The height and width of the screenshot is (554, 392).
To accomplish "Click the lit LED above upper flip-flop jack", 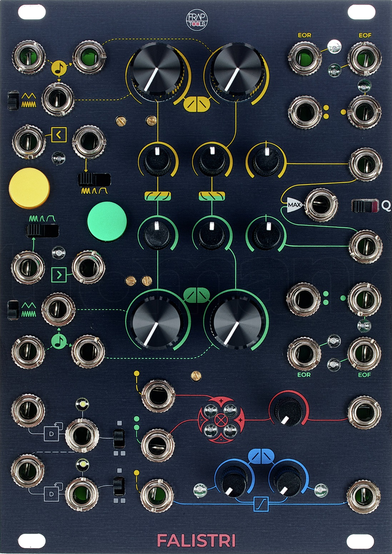I will tap(83, 405).
